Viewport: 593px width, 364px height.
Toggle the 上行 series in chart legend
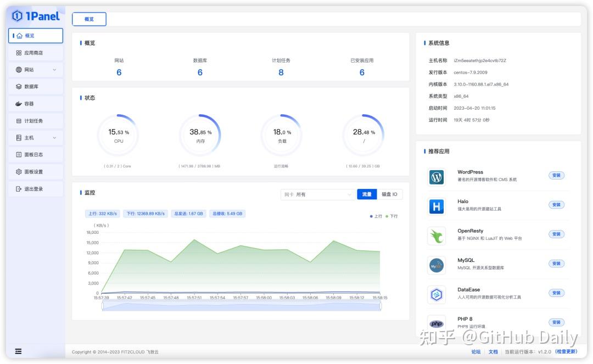pos(376,216)
